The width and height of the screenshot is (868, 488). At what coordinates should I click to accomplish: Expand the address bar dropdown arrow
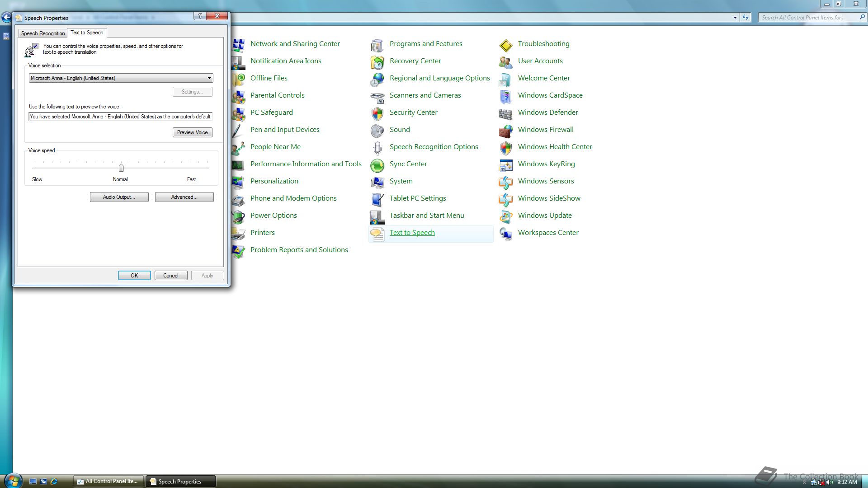coord(735,17)
